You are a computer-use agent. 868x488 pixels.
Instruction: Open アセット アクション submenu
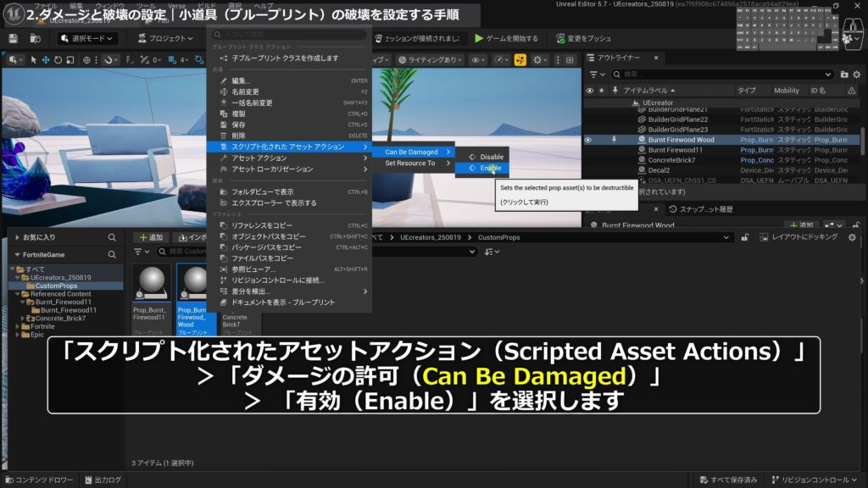point(289,158)
